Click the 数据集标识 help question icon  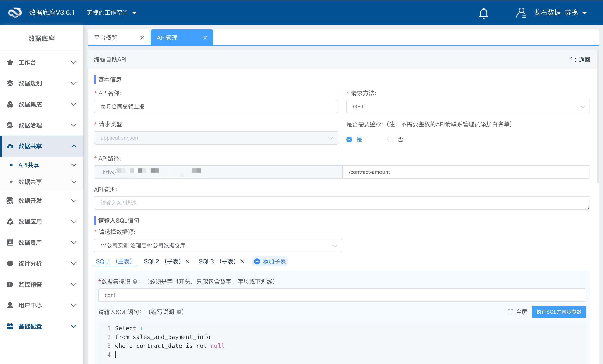point(135,282)
